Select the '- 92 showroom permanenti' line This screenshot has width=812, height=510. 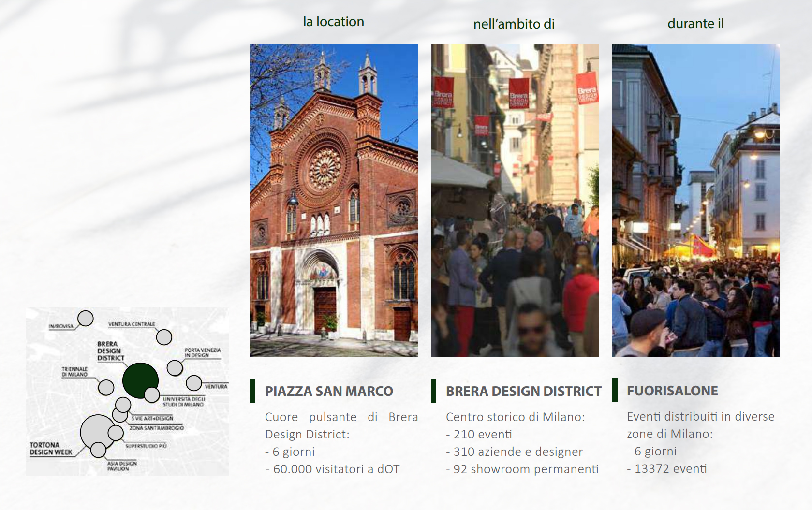pos(522,469)
